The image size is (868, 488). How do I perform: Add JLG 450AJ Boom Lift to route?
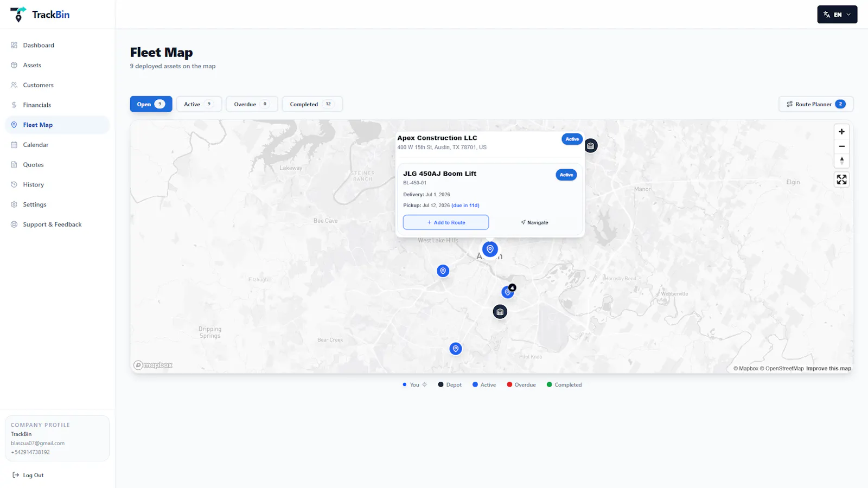pos(446,222)
